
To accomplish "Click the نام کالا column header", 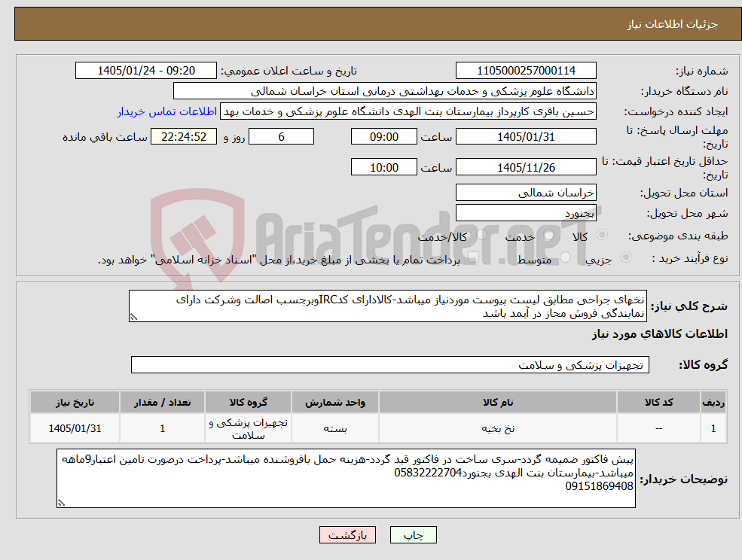I will [x=498, y=402].
